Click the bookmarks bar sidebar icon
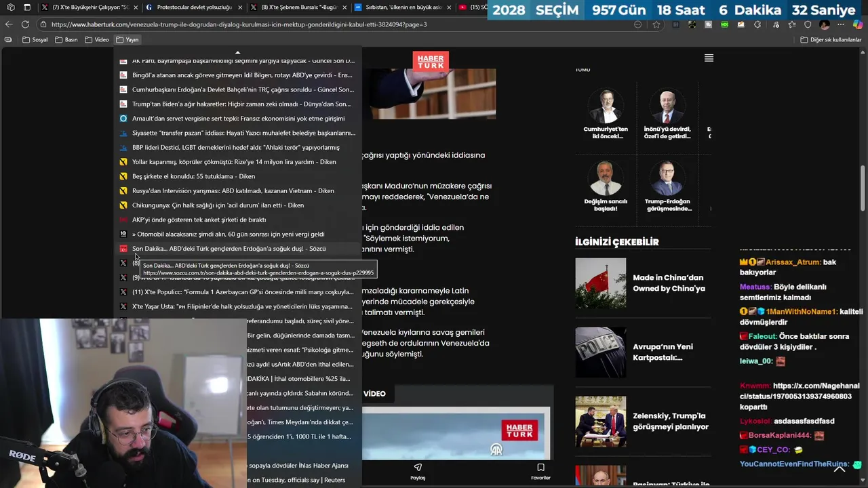This screenshot has height=488, width=868. [8, 39]
